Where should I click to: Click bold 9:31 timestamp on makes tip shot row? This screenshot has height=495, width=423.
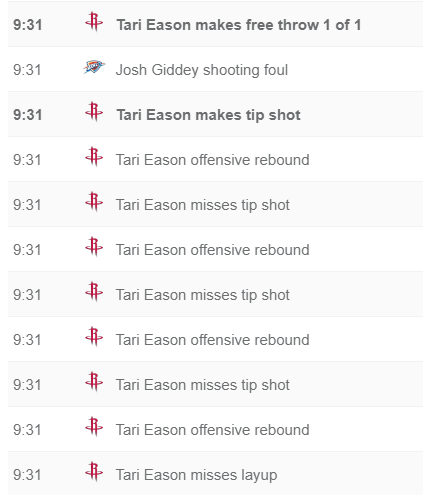(28, 115)
